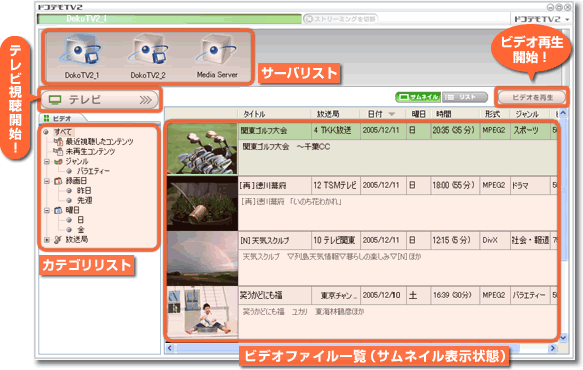Collapse the 曜日 tree node
This screenshot has height=370, width=583.
click(x=46, y=210)
